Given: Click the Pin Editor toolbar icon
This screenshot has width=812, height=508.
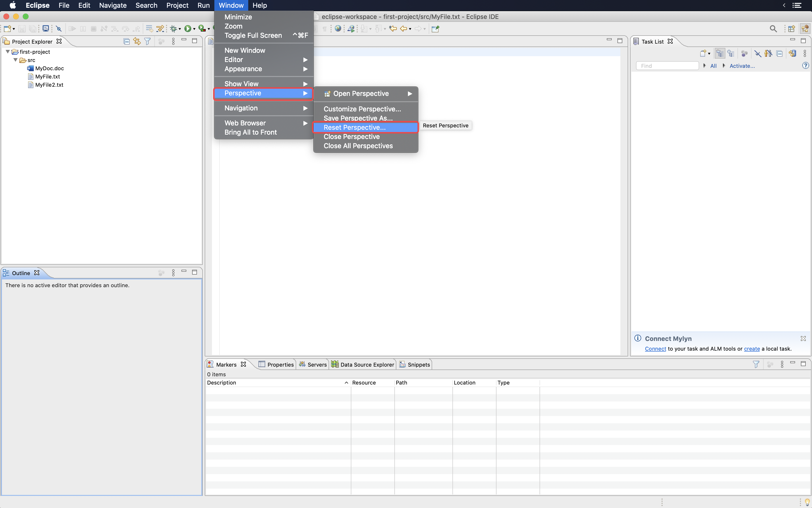Looking at the screenshot, I should pyautogui.click(x=435, y=29).
